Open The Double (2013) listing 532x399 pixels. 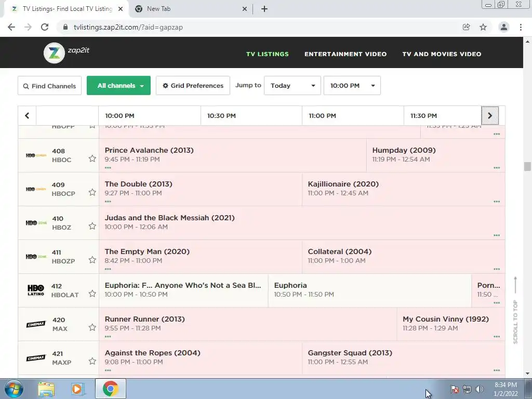tap(138, 184)
